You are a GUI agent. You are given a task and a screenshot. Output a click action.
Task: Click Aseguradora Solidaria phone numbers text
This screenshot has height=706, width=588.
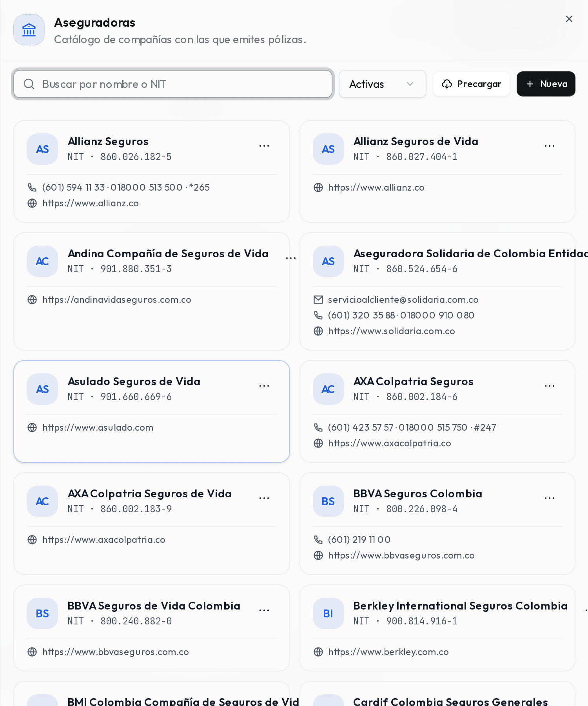pos(401,315)
